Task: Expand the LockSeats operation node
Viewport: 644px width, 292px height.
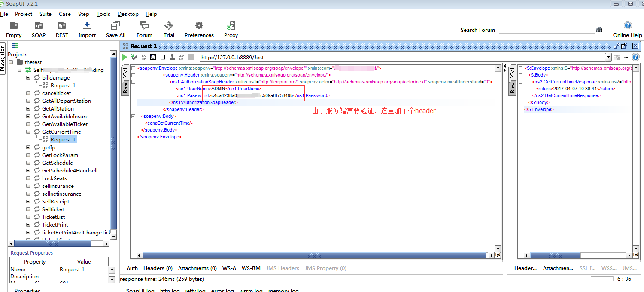Action: click(28, 178)
